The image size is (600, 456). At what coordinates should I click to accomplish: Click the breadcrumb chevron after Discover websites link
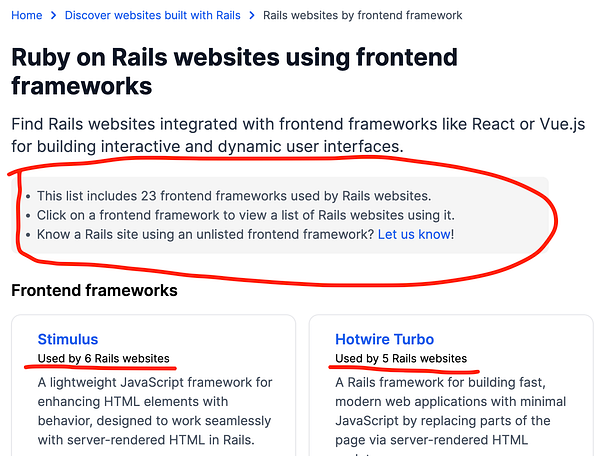pos(251,15)
